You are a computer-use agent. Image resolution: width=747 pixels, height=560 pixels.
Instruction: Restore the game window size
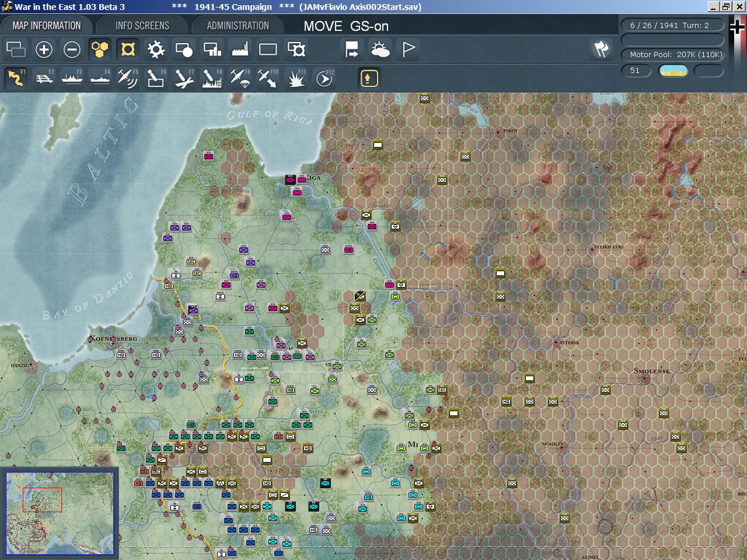pyautogui.click(x=725, y=7)
